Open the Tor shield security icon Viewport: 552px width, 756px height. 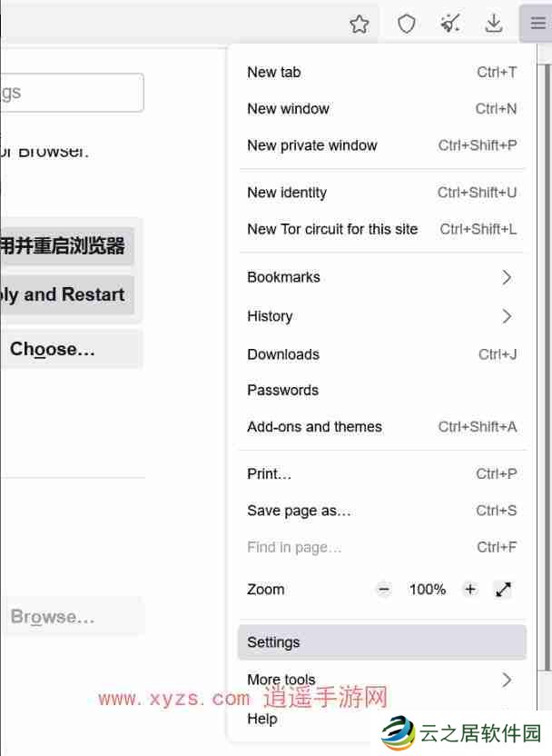click(406, 25)
